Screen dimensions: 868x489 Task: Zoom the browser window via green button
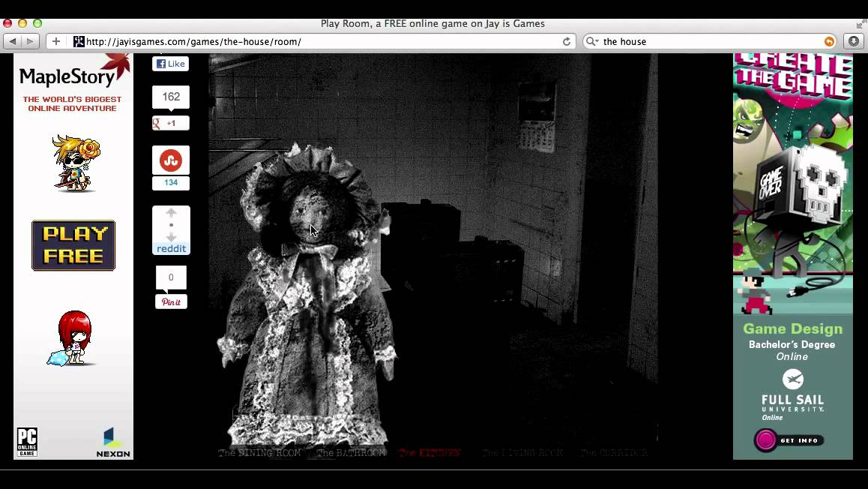pyautogui.click(x=37, y=23)
